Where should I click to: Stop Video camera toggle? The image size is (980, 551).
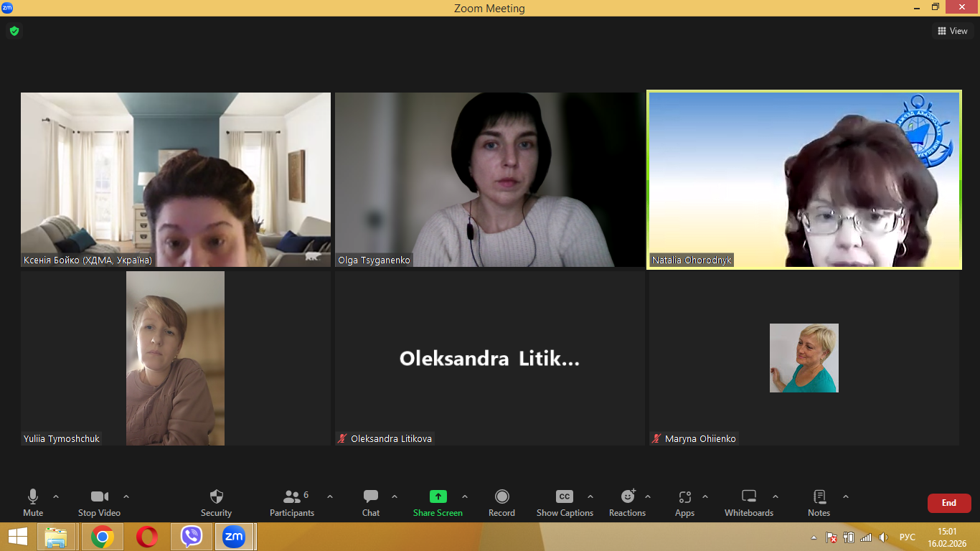(x=99, y=497)
